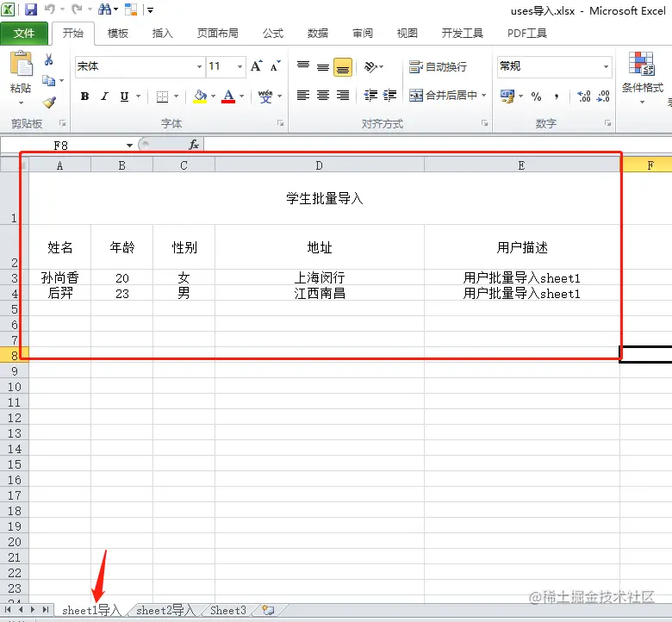Increase font size with the large A icon
The height and width of the screenshot is (622, 672).
pyautogui.click(x=256, y=66)
